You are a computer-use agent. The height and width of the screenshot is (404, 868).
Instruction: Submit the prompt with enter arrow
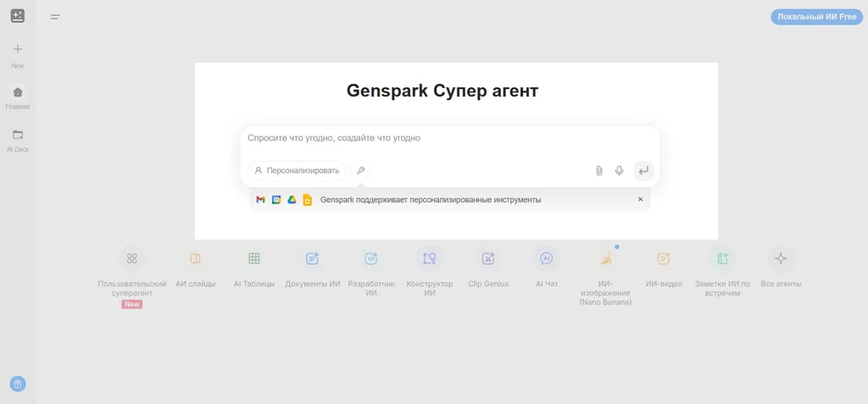643,170
